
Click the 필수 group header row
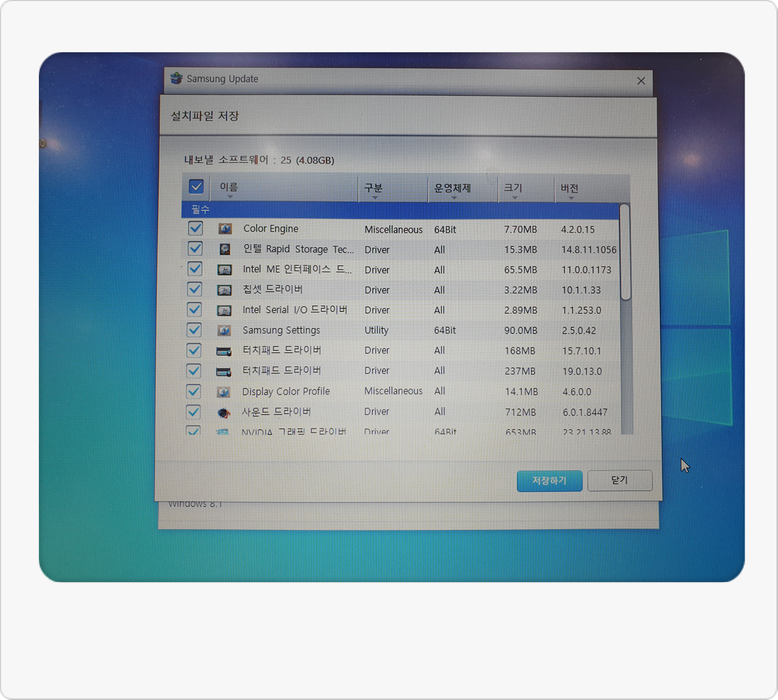[400, 210]
